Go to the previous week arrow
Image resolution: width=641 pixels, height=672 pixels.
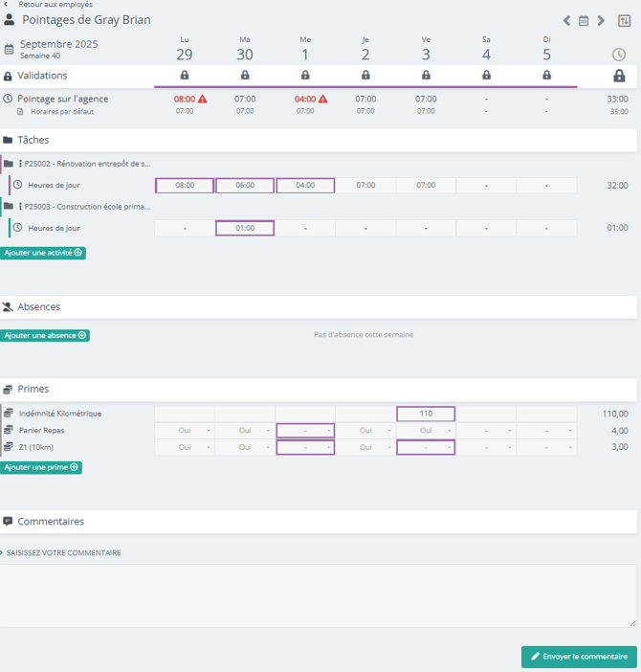(x=566, y=20)
